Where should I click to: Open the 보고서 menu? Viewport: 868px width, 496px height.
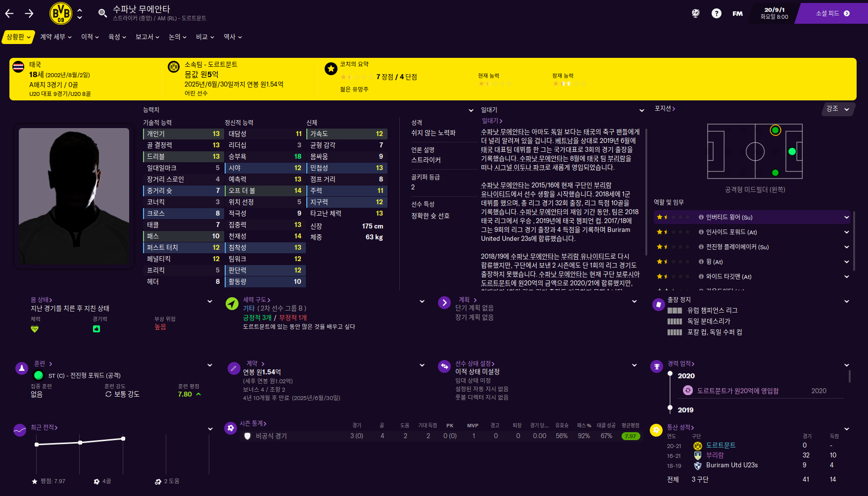pyautogui.click(x=147, y=37)
